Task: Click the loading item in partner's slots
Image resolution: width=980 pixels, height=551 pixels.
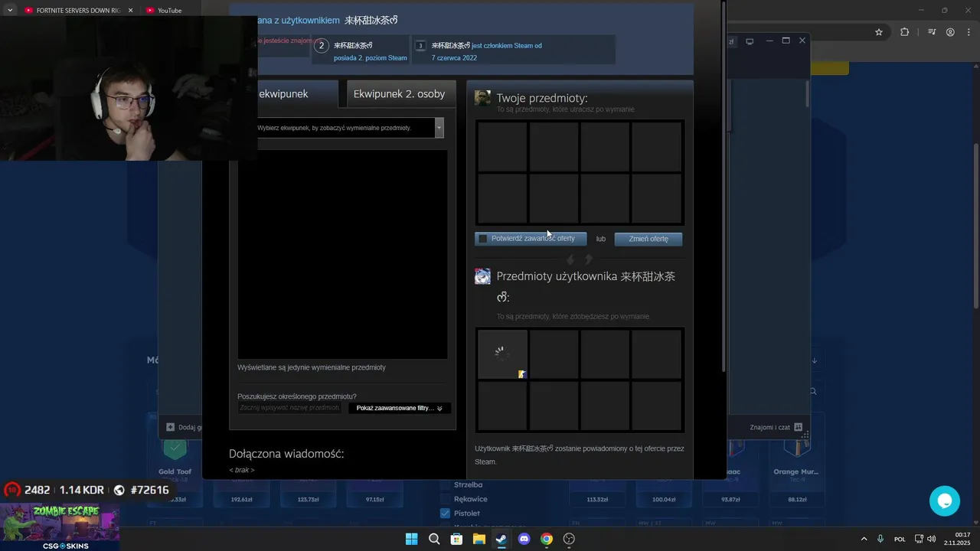Action: point(502,354)
